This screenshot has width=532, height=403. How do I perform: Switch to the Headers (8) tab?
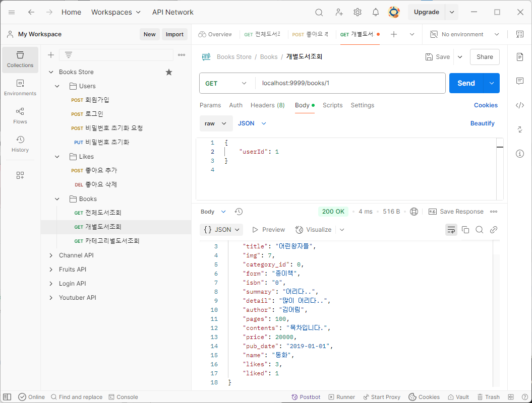[x=267, y=105]
